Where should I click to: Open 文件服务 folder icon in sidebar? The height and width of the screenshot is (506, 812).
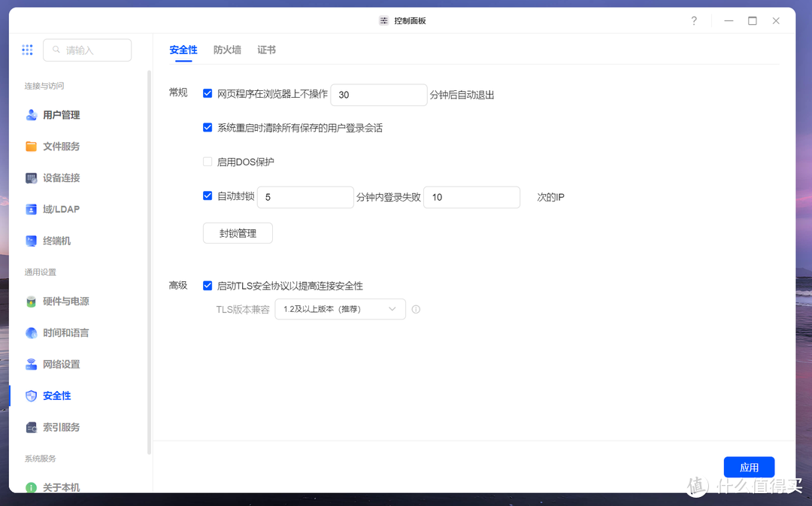point(32,147)
